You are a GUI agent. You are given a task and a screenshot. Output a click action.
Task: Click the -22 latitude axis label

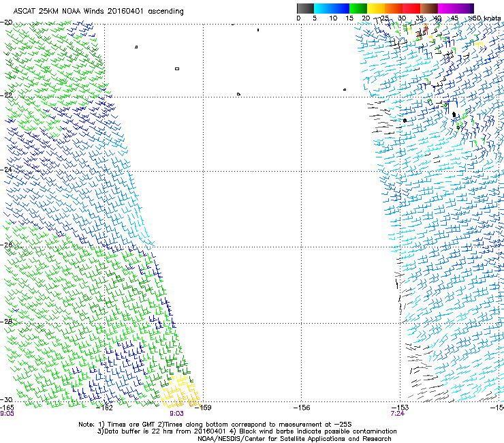pos(6,95)
